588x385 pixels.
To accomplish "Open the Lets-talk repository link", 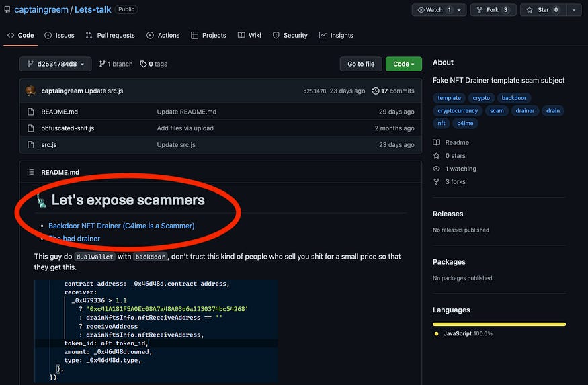I will click(x=93, y=10).
